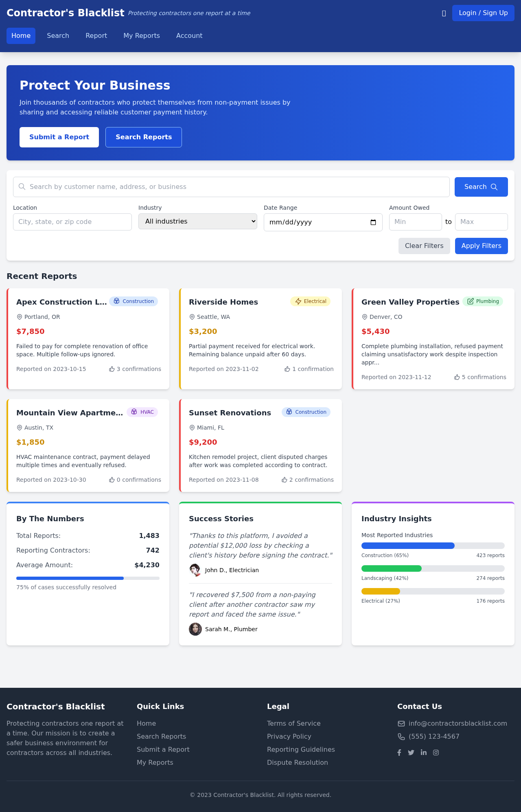Open the Twitter social icon link
Viewport: 521px width, 812px height.
point(411,753)
